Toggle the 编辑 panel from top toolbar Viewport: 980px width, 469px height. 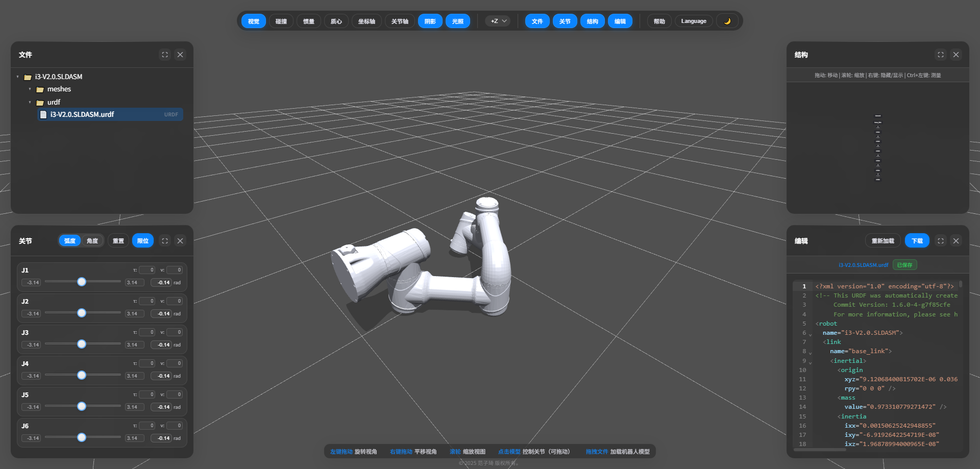[620, 21]
